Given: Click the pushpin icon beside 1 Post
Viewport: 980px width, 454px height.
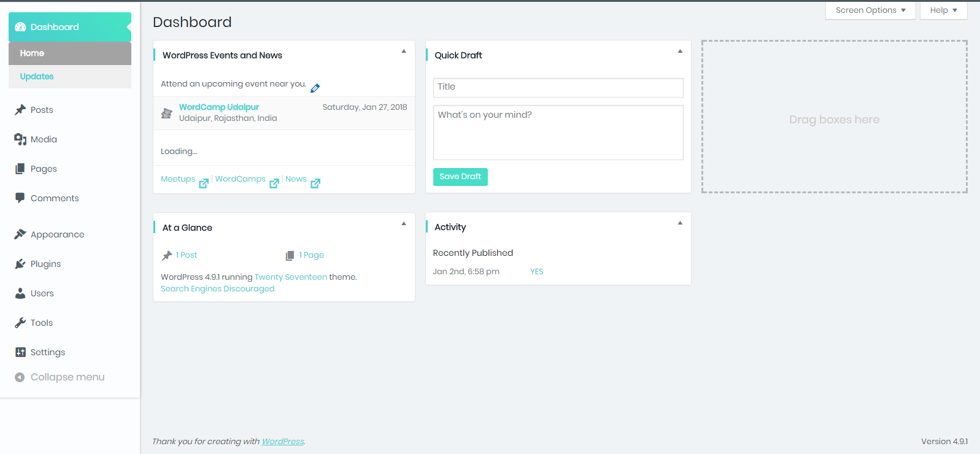Looking at the screenshot, I should 167,255.
